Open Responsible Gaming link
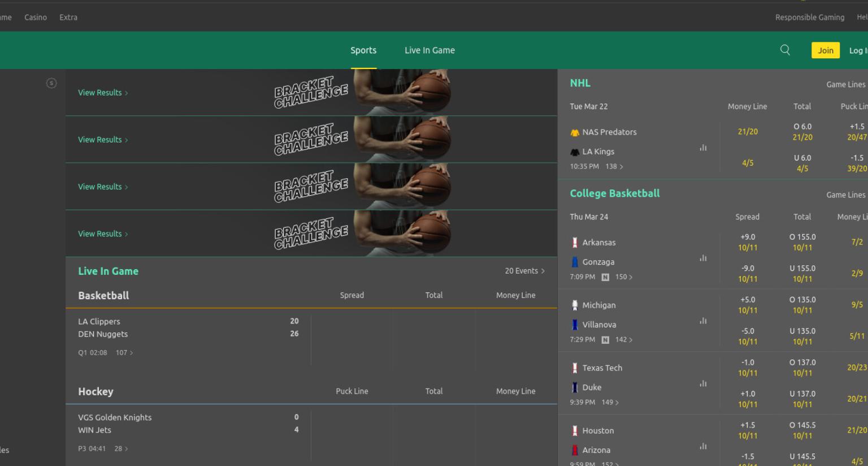The image size is (868, 466). pos(810,18)
